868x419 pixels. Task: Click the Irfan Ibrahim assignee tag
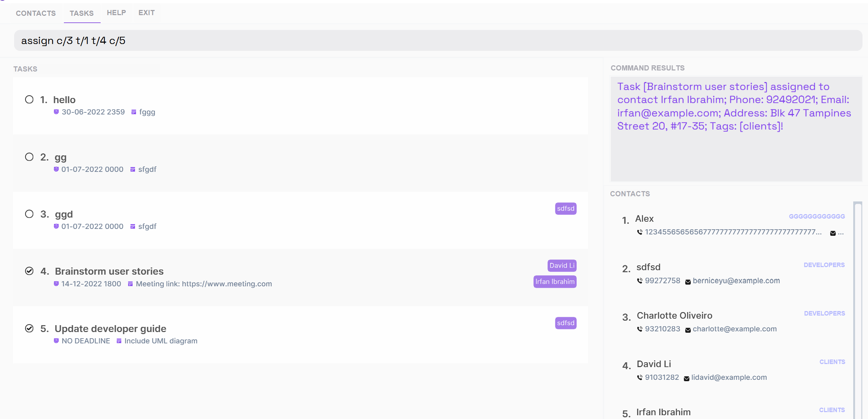(x=554, y=282)
